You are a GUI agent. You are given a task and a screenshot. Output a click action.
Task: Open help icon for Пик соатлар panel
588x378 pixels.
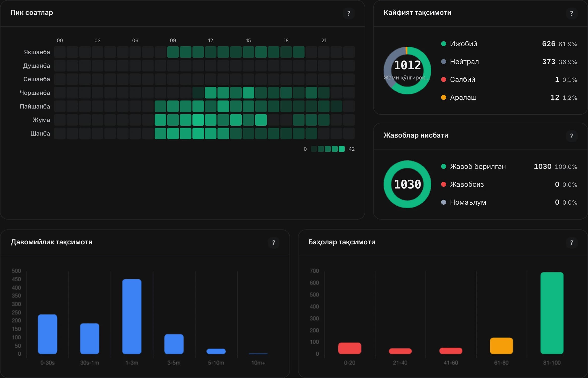coord(349,13)
